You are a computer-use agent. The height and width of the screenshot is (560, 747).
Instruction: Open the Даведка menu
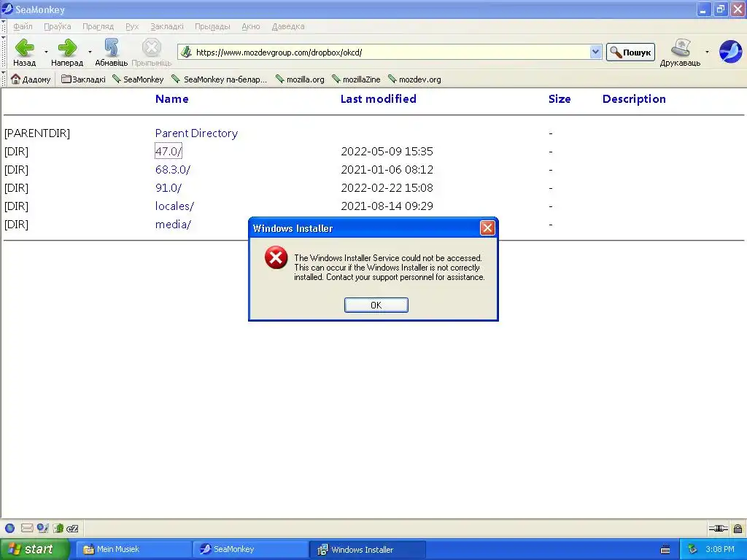[x=288, y=27]
